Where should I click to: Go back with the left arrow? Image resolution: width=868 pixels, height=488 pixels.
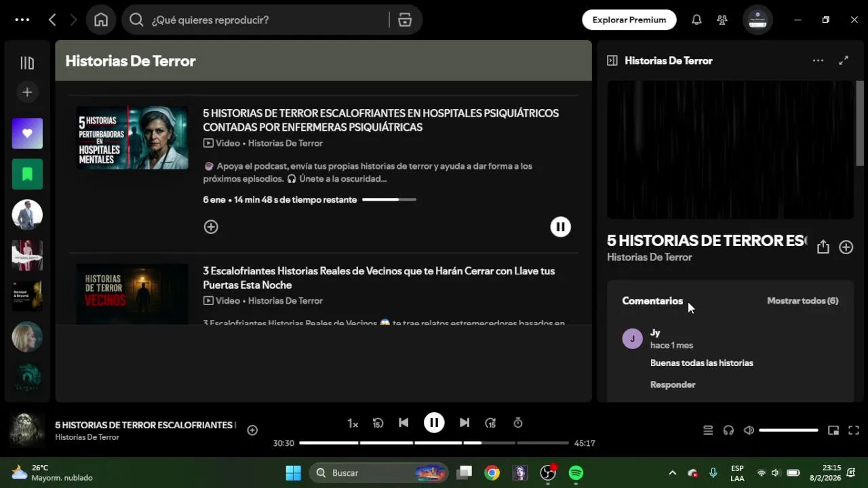coord(52,20)
